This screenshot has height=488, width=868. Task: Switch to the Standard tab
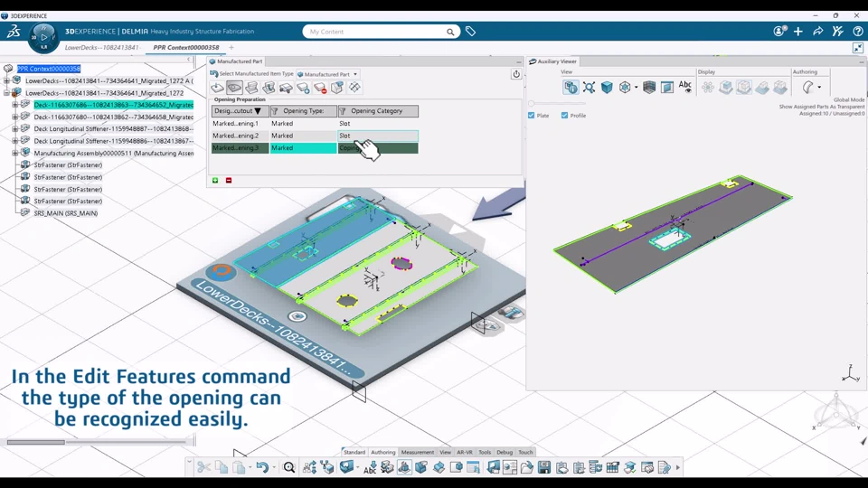pos(354,452)
